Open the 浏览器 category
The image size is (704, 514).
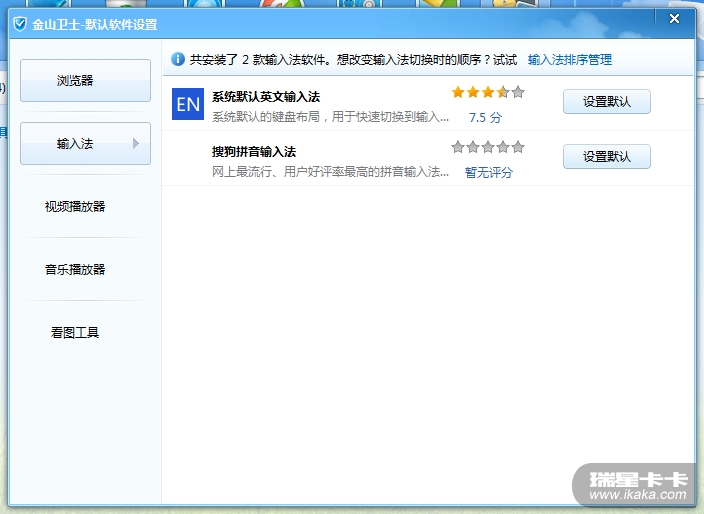click(85, 80)
